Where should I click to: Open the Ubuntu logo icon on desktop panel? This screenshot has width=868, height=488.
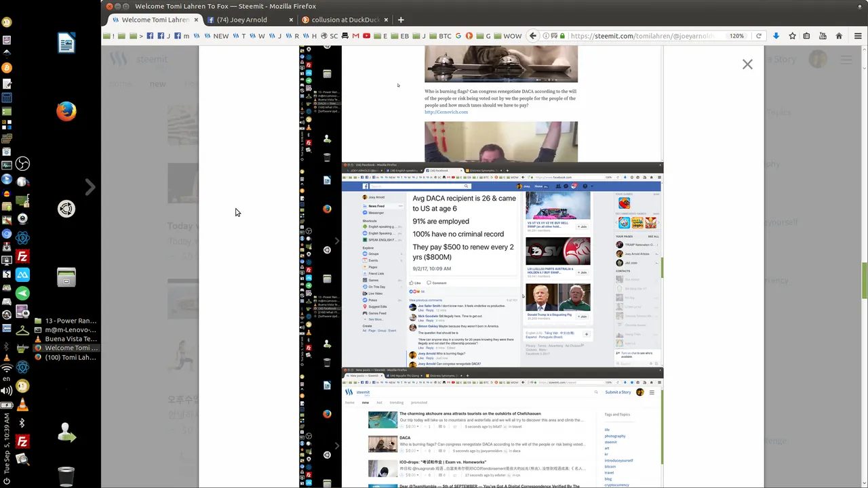(x=66, y=209)
